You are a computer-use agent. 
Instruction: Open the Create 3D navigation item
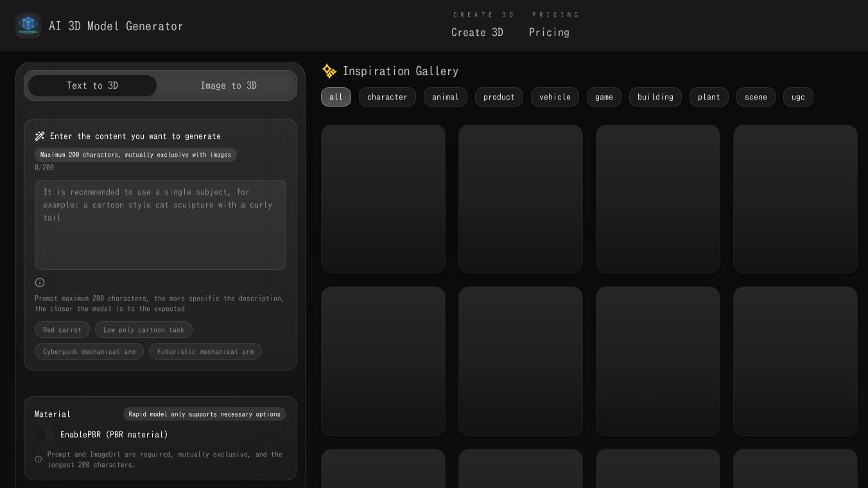coord(477,32)
